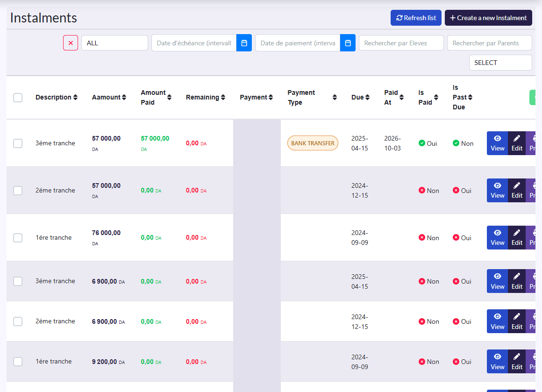Click the green Non past-due check icon
The height and width of the screenshot is (392, 542).
[x=456, y=143]
